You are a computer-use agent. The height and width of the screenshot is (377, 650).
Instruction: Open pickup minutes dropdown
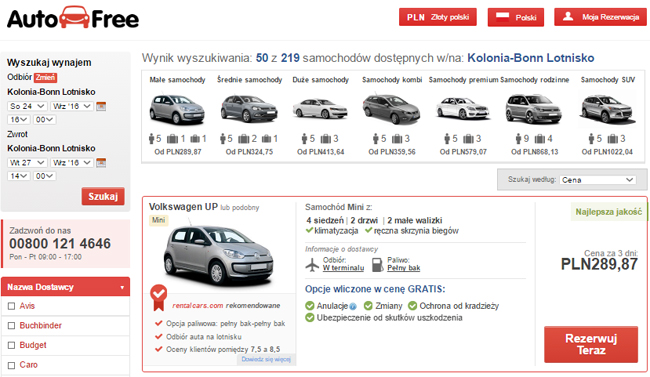pyautogui.click(x=45, y=120)
